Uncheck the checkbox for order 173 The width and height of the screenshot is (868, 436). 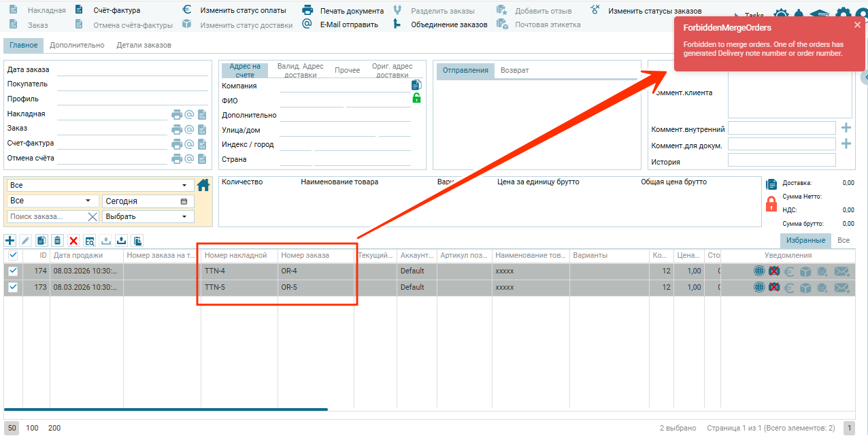tap(13, 288)
